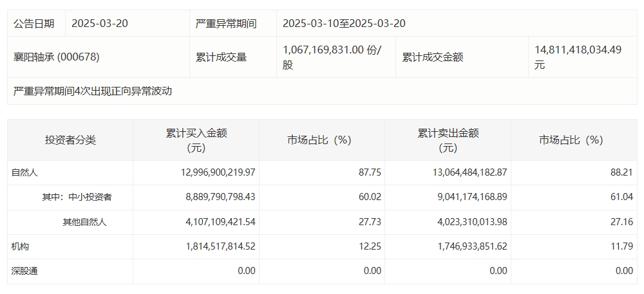Click the period 2025-03-10至2025-03-20 value
644x294 pixels.
[x=344, y=24]
